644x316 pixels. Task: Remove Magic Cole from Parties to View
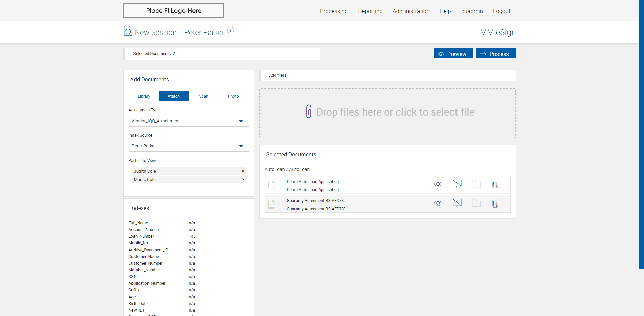(243, 179)
